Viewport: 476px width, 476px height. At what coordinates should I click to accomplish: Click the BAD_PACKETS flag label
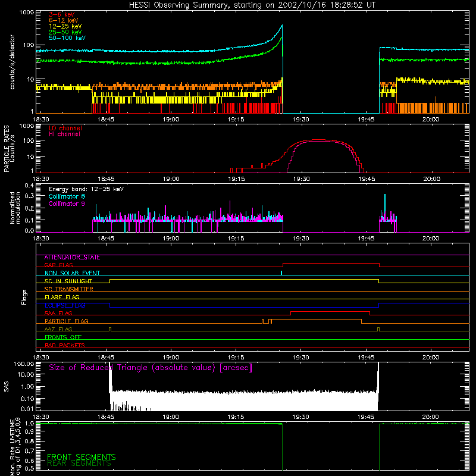click(x=65, y=346)
